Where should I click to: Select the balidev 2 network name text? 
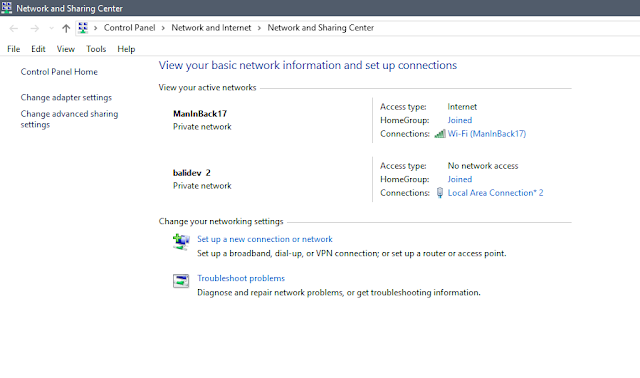(x=191, y=173)
